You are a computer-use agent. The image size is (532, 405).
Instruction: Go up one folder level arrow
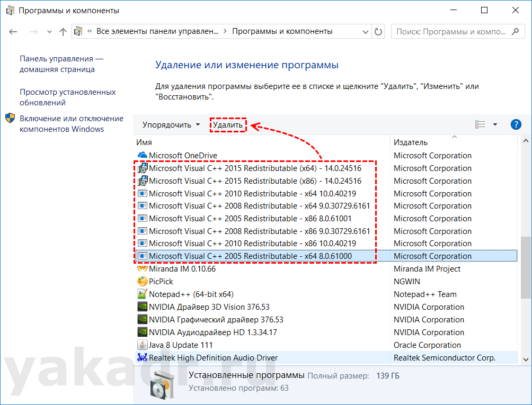[63, 32]
